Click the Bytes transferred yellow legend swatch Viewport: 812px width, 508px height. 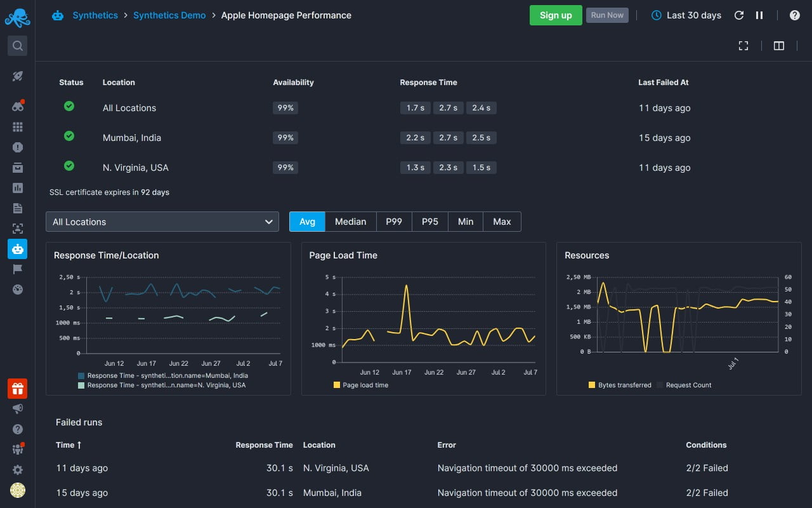[x=592, y=385]
